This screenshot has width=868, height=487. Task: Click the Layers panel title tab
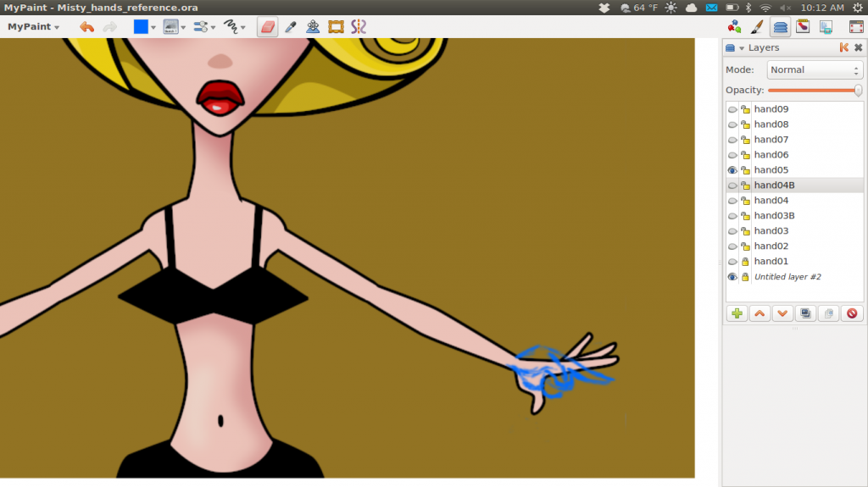click(x=764, y=47)
